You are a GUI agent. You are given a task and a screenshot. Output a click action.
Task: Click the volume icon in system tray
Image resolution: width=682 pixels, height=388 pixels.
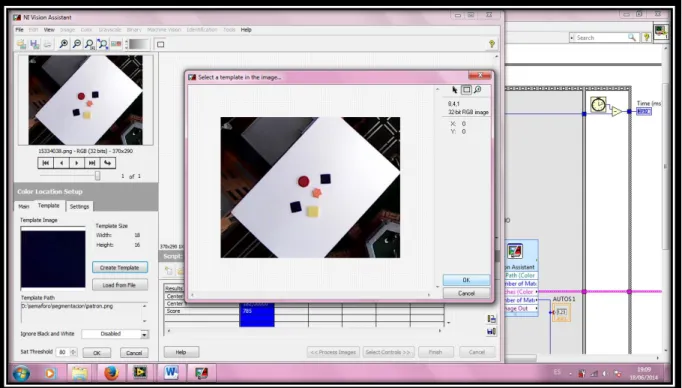(605, 374)
